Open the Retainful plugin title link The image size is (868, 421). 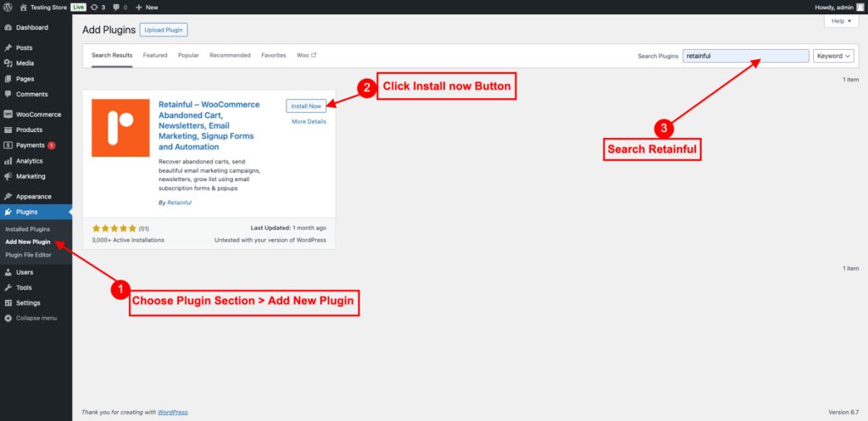tap(209, 125)
